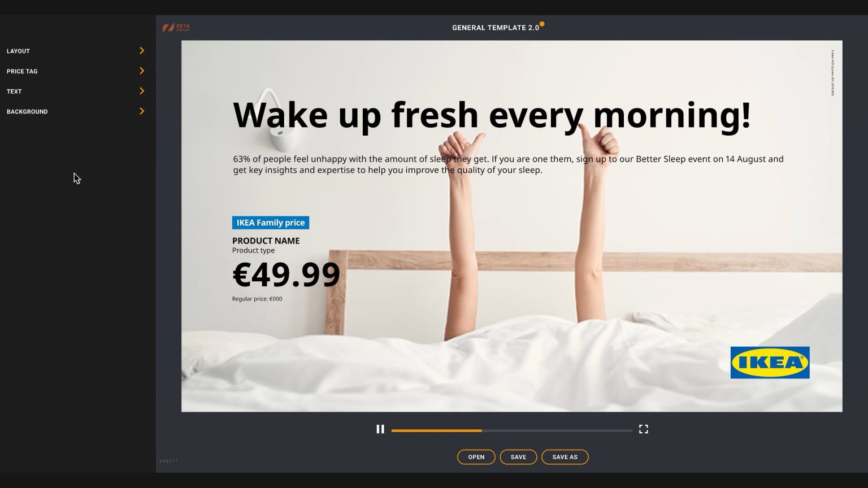Select the TEXT menu item

coord(14,91)
